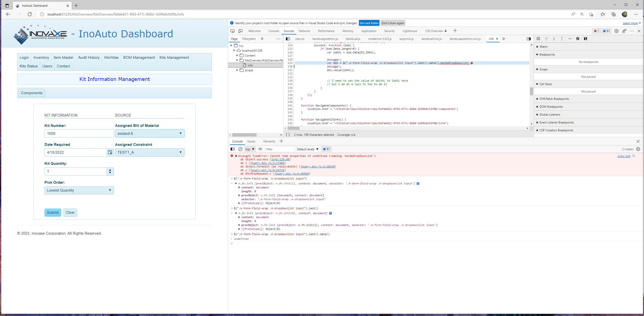
Task: Open the Issues drawer tab
Action: coord(251,141)
